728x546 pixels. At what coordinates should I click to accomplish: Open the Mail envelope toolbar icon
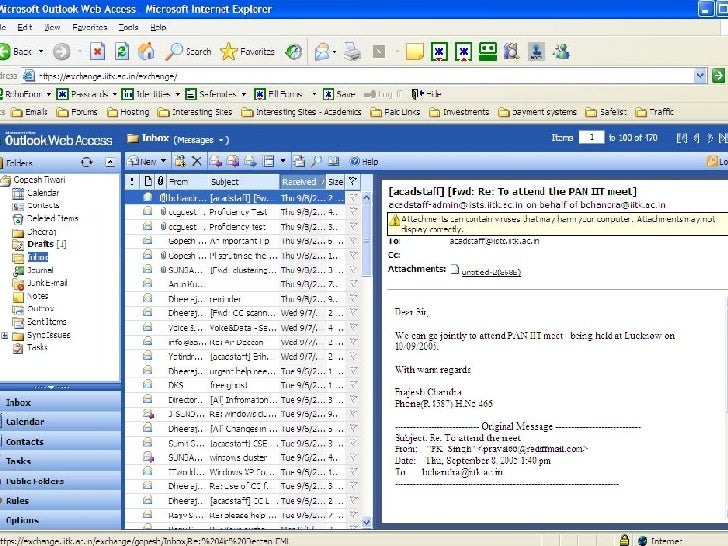pyautogui.click(x=322, y=52)
